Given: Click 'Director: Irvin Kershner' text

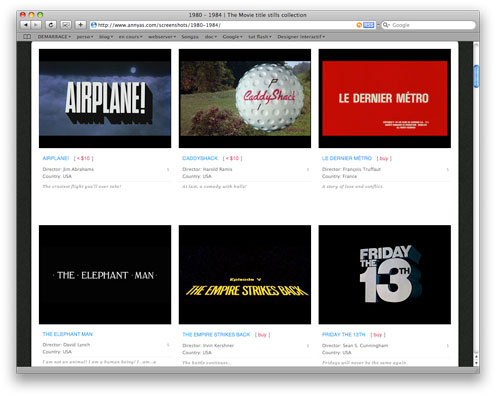Looking at the screenshot, I should (x=208, y=346).
